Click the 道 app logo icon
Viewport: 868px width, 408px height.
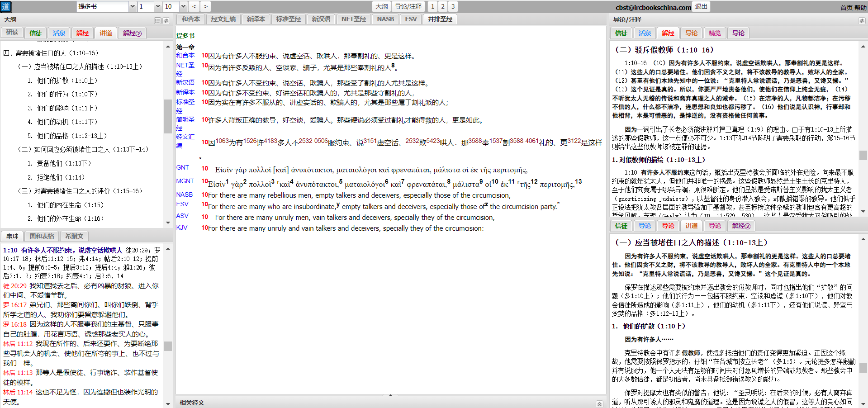tap(6, 6)
